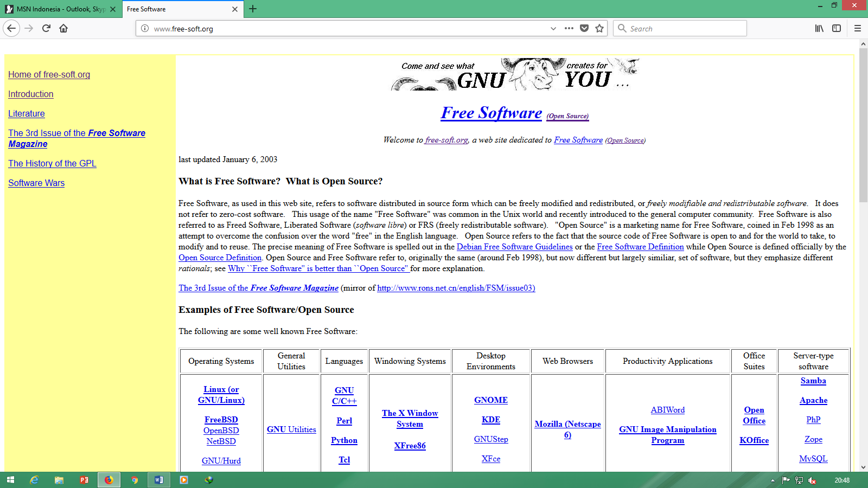Open the ABIWord link

point(668,410)
